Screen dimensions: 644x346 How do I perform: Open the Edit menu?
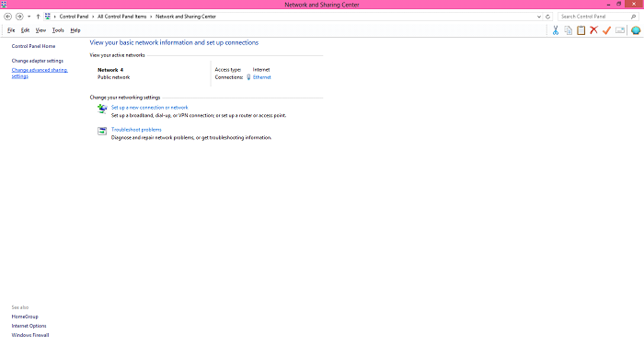[x=25, y=30]
